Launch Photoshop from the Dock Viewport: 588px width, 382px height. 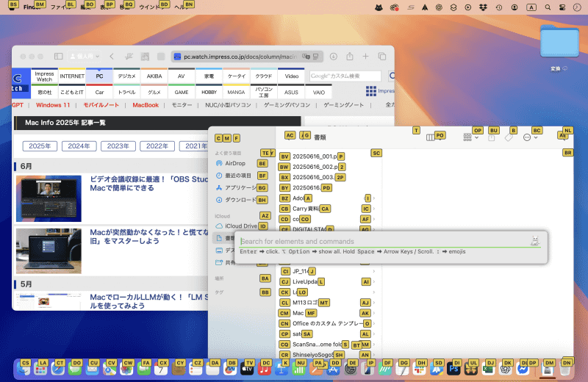point(453,370)
